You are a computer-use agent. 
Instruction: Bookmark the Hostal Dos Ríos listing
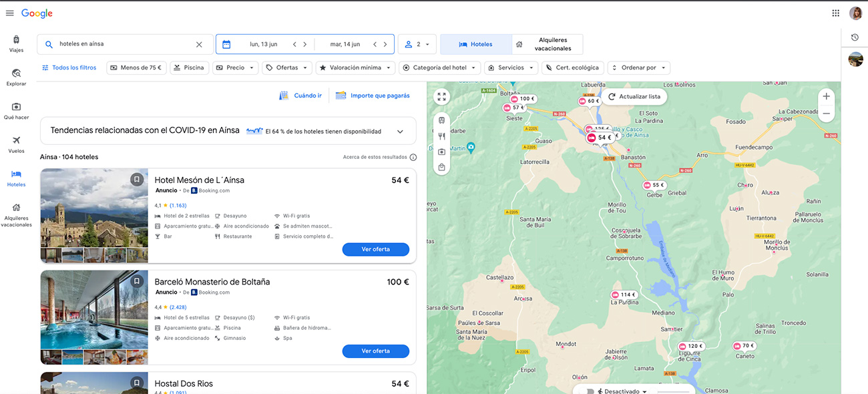[136, 383]
